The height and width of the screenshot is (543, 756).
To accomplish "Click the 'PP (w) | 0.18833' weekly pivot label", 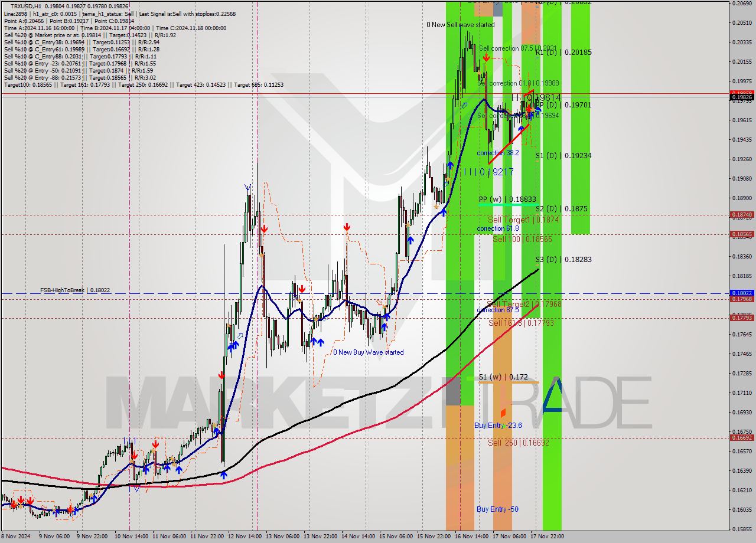I will [507, 200].
